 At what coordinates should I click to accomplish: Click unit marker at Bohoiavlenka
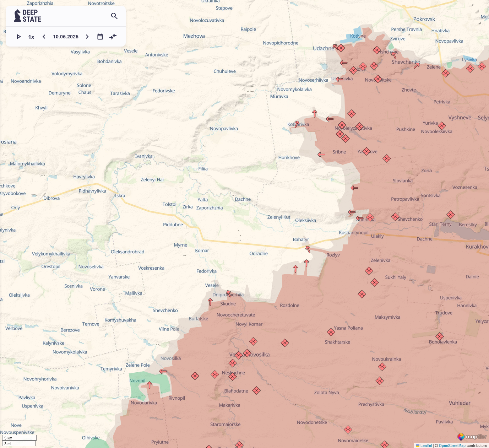[x=440, y=336]
